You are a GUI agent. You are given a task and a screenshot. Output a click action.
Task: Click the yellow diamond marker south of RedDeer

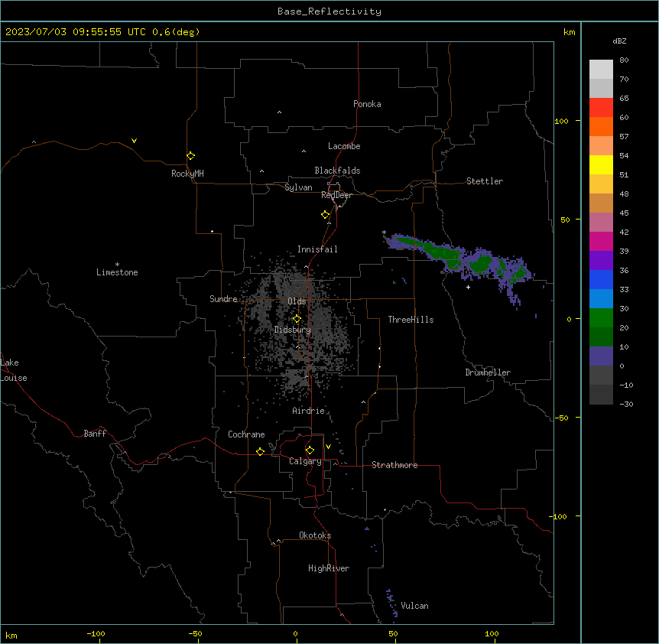326,215
